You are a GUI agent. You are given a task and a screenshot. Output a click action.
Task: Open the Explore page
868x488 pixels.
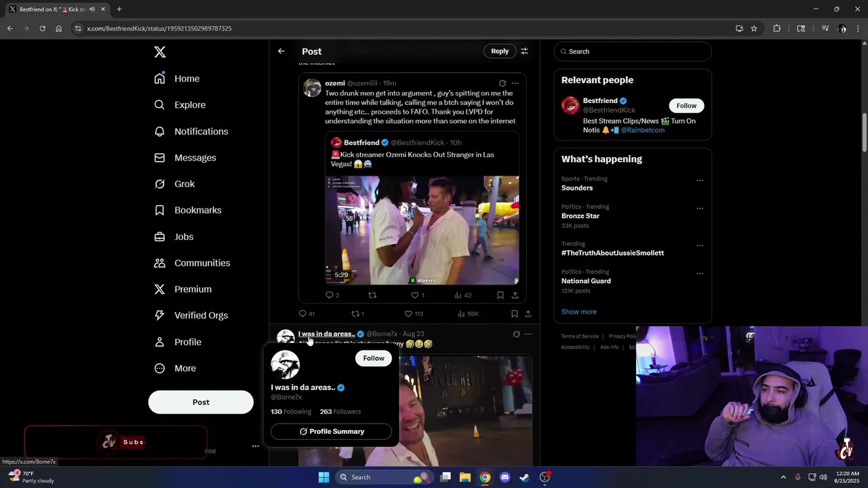(180, 105)
